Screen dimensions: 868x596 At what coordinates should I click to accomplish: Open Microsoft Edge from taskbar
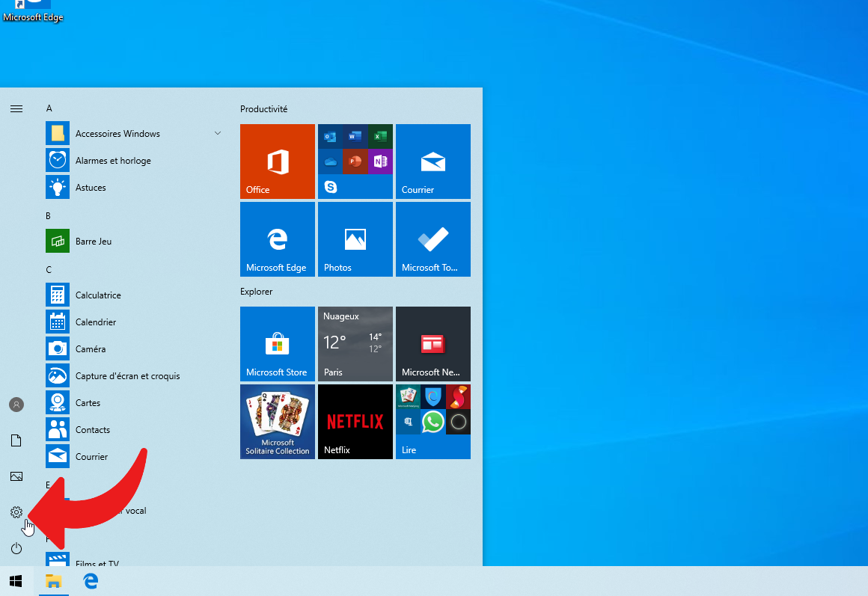tap(91, 581)
